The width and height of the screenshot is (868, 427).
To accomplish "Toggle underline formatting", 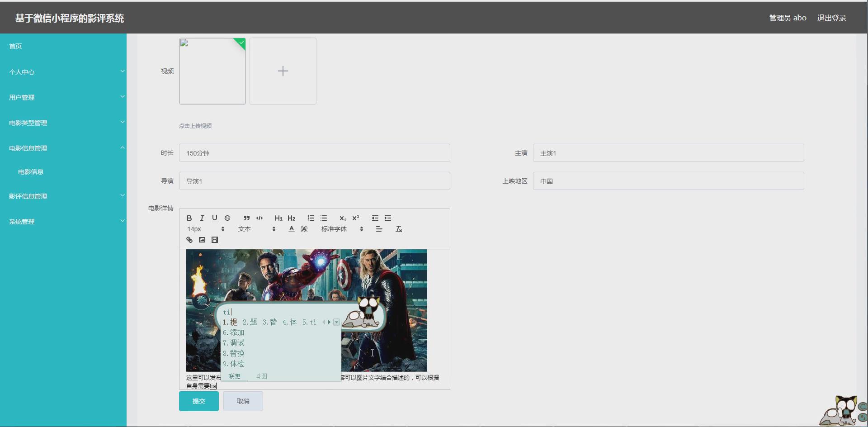I will click(x=215, y=218).
